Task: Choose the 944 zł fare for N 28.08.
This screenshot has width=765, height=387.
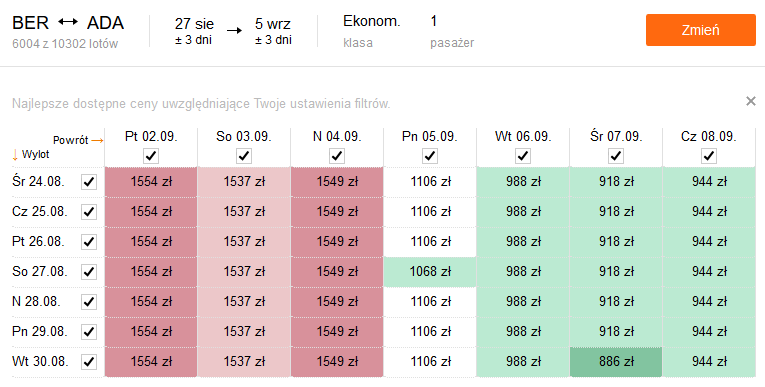Action: pos(709,302)
